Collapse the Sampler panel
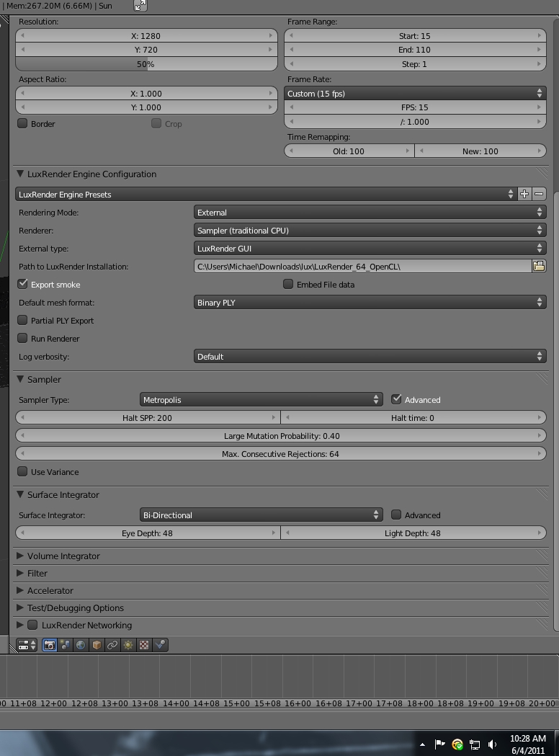The width and height of the screenshot is (559, 756). point(20,379)
